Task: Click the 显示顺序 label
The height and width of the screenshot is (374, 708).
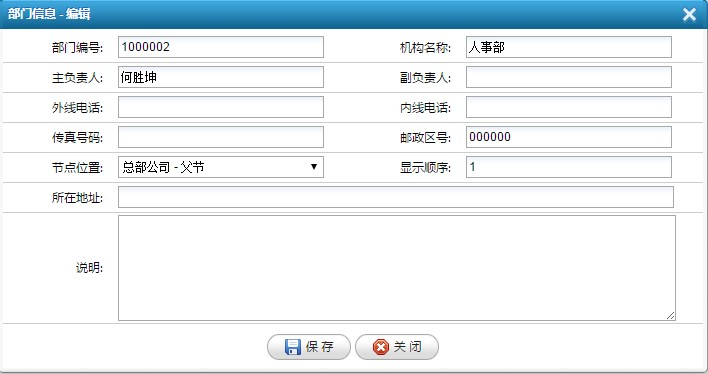Action: pyautogui.click(x=425, y=168)
